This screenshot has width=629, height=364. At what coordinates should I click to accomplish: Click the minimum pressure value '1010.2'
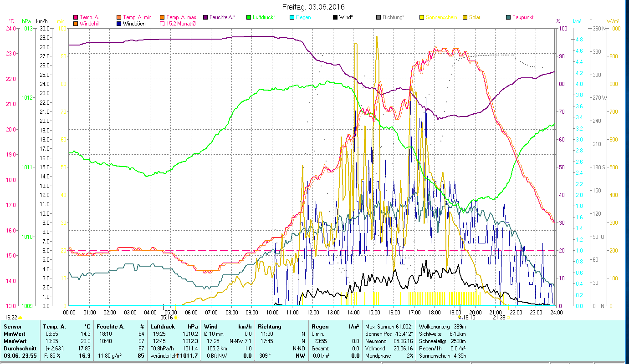(190, 334)
